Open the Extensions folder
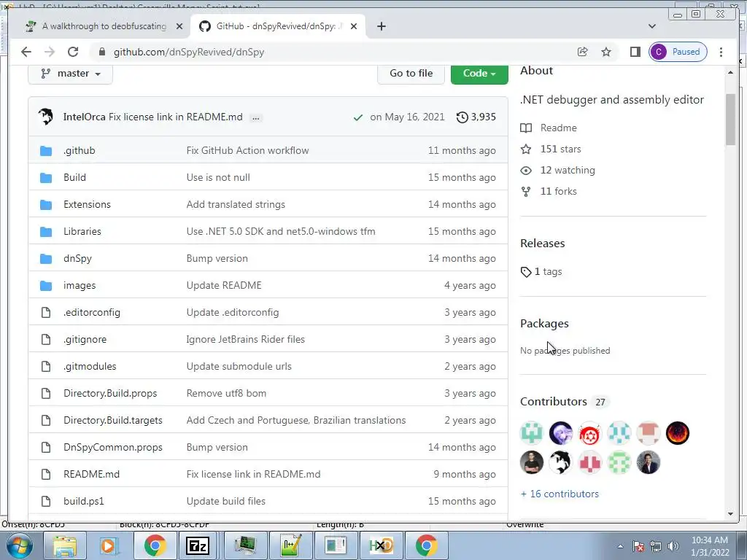 pos(87,204)
